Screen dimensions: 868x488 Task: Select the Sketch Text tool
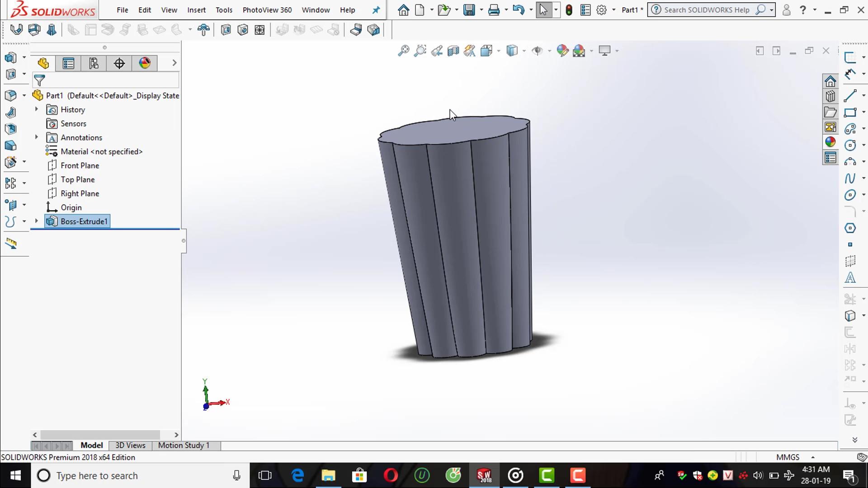(x=850, y=278)
